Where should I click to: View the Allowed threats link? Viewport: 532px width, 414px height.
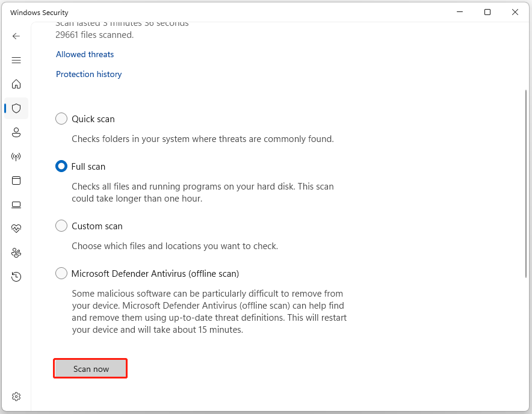tap(84, 54)
